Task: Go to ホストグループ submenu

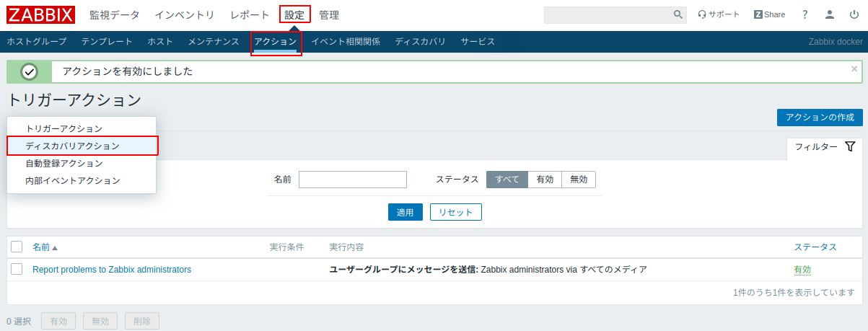Action: coord(36,42)
